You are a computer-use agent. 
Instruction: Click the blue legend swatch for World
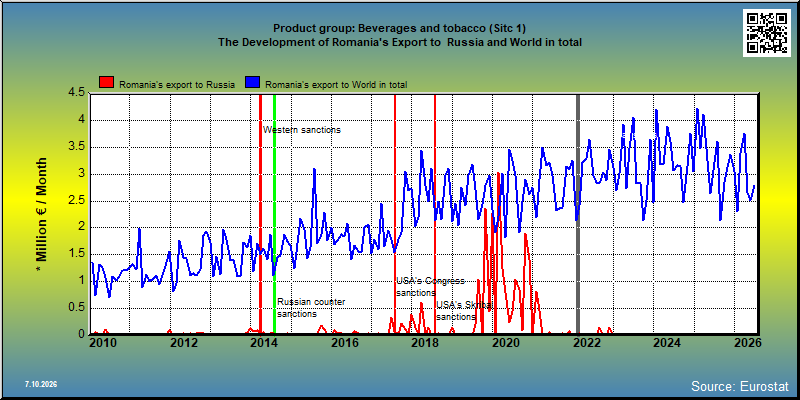pos(254,82)
